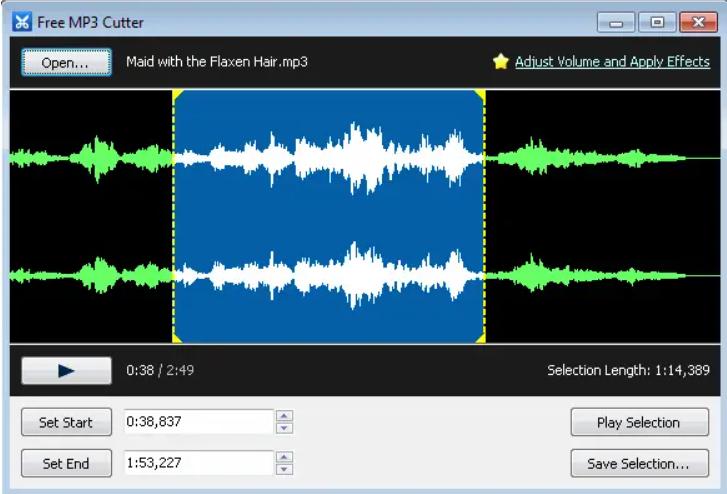Click the Play Selection button
This screenshot has width=727, height=494.
click(x=638, y=422)
